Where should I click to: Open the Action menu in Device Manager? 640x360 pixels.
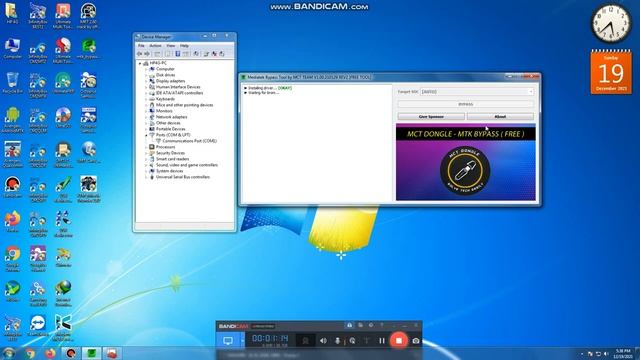click(155, 46)
